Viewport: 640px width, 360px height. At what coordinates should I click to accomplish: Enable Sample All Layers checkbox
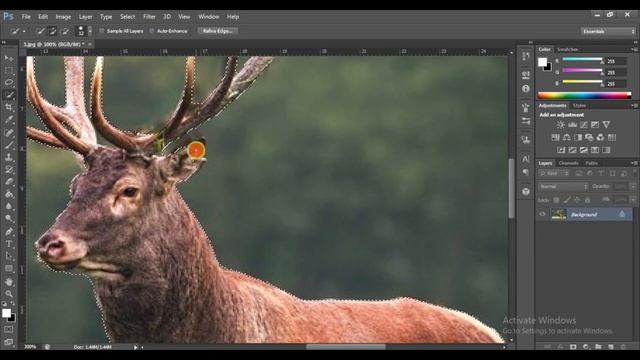pyautogui.click(x=102, y=31)
